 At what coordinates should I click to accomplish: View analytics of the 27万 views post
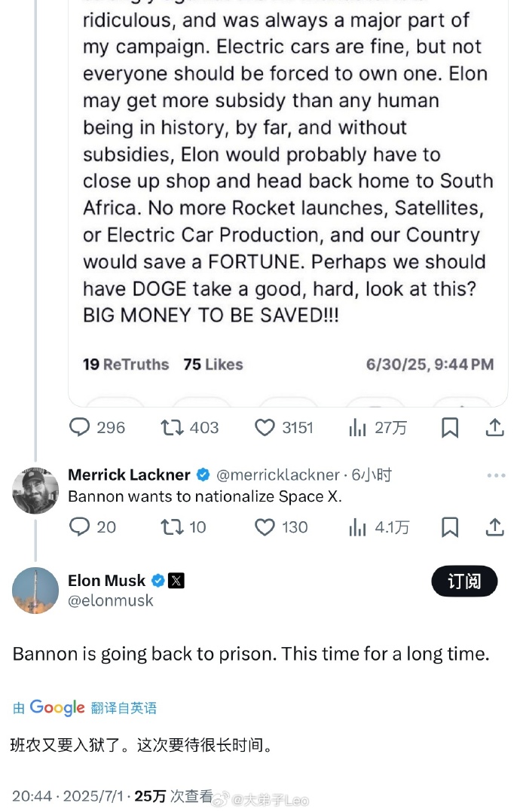[x=357, y=428]
